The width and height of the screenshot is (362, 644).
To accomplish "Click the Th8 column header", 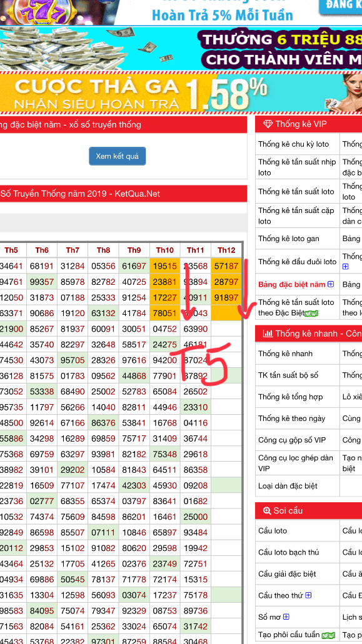I will [x=104, y=250].
